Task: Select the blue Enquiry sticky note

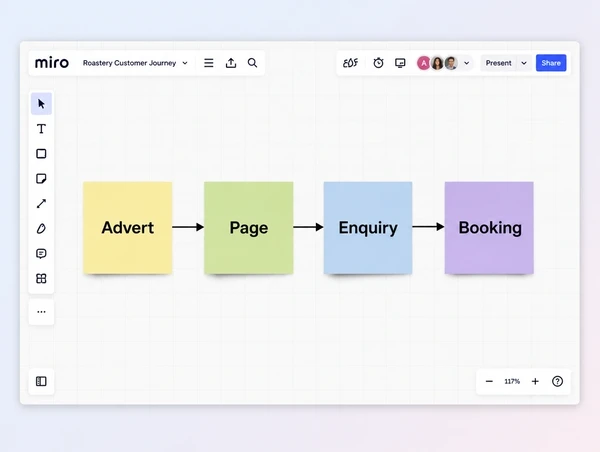Action: (368, 228)
